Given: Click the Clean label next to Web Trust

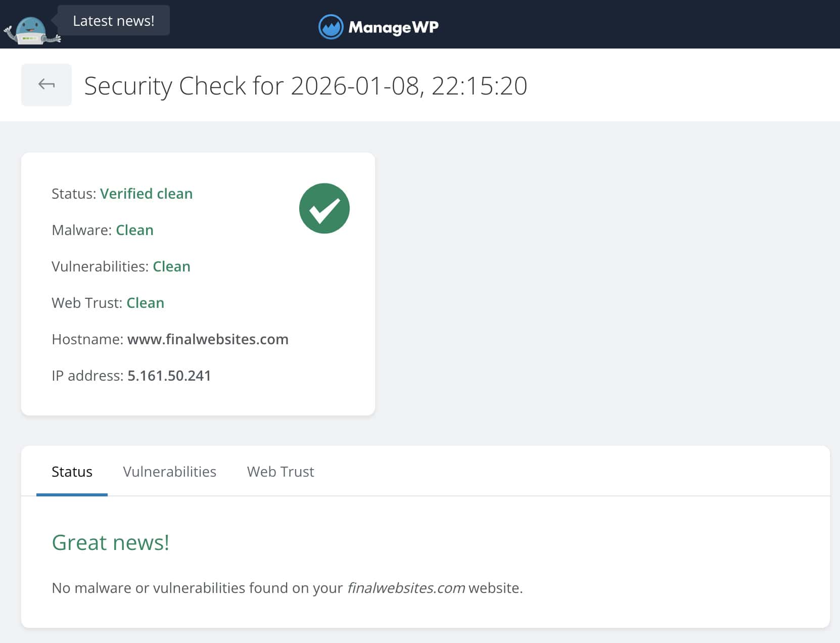Looking at the screenshot, I should [145, 303].
